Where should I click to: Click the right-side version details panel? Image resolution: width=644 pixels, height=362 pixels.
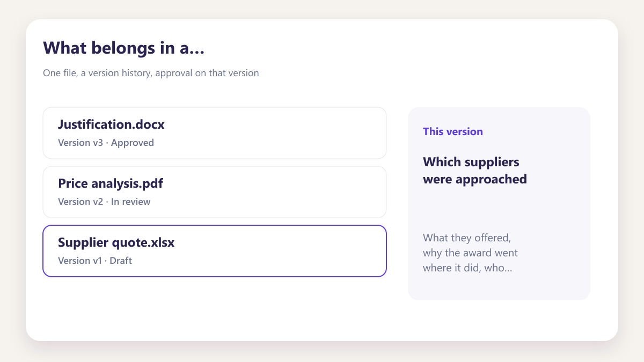pos(499,204)
